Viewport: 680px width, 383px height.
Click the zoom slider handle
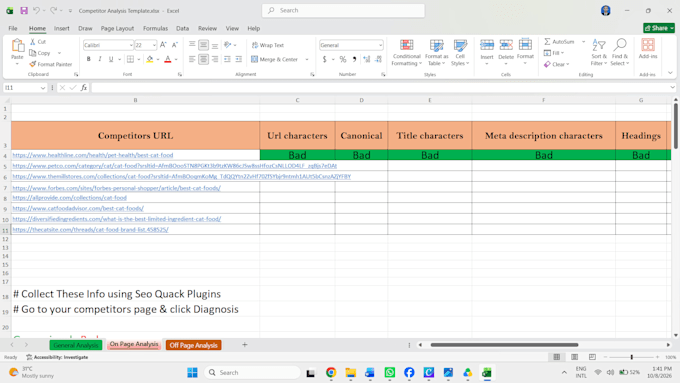click(631, 357)
